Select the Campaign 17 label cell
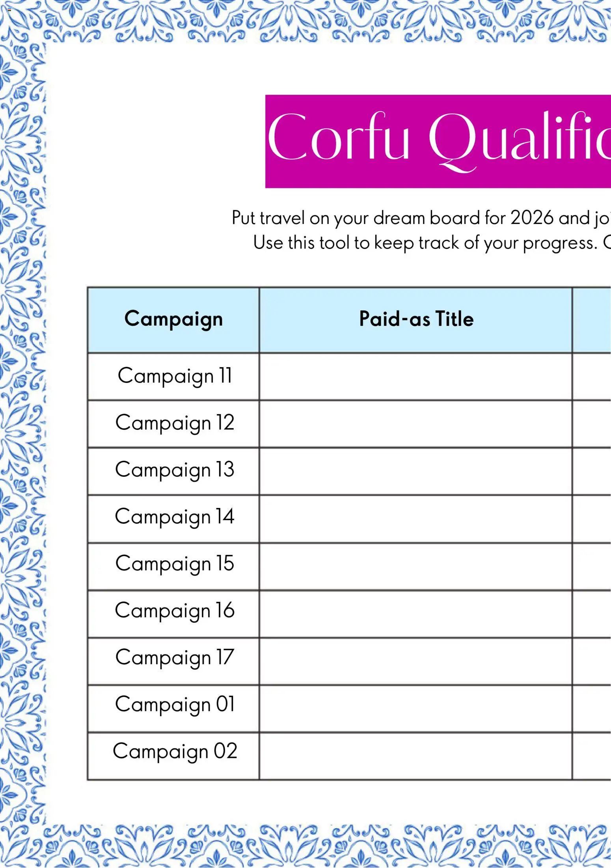Image resolution: width=611 pixels, height=868 pixels. point(174,657)
